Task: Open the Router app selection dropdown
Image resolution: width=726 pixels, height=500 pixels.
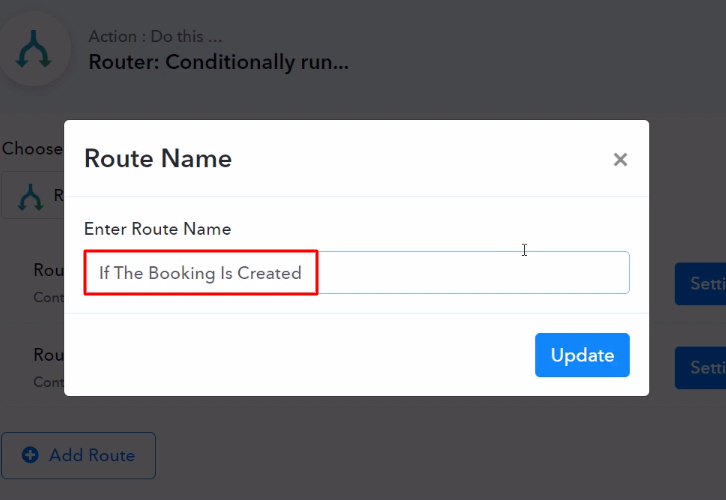Action: pyautogui.click(x=32, y=195)
